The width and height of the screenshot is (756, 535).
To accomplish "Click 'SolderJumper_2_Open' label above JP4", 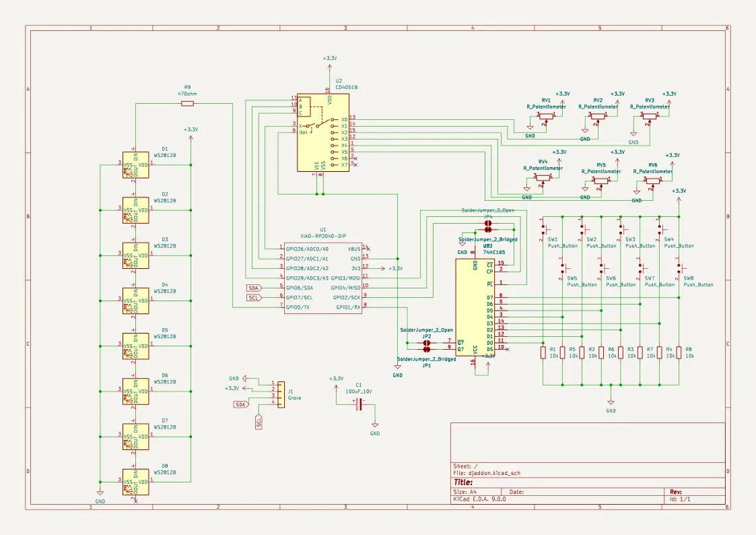I will click(488, 210).
